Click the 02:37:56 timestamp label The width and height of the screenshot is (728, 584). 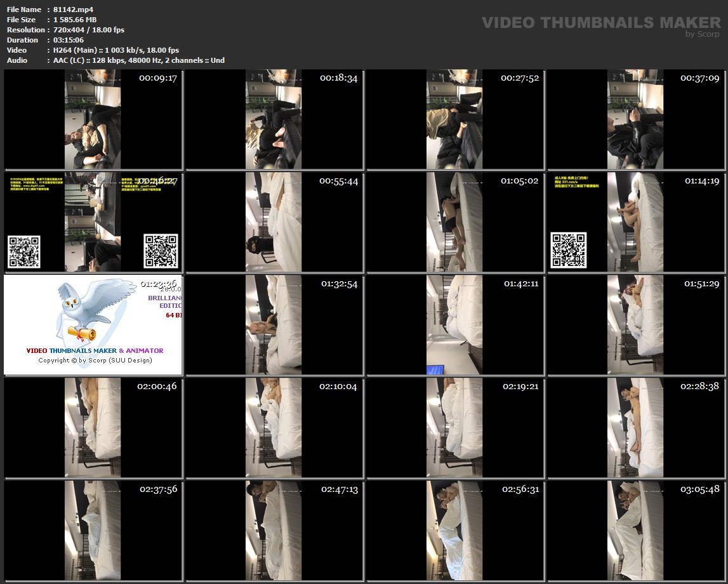(158, 489)
